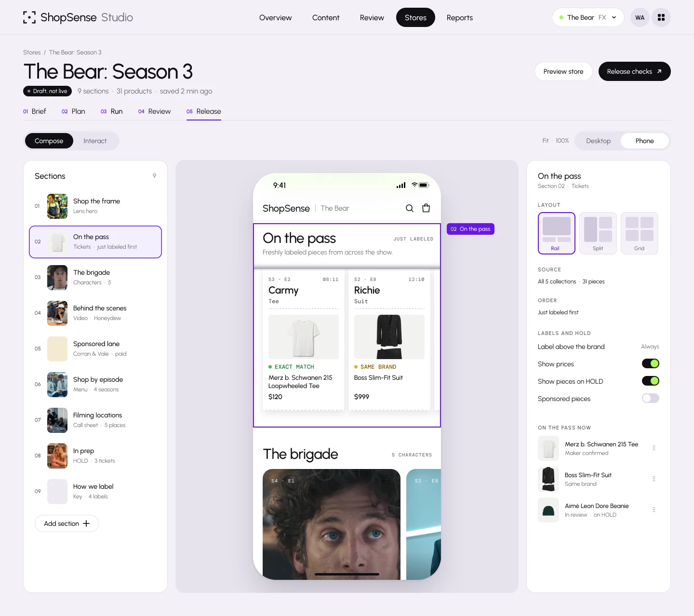Click the ShopSense Studio logo icon
The height and width of the screenshot is (616, 694).
click(29, 17)
